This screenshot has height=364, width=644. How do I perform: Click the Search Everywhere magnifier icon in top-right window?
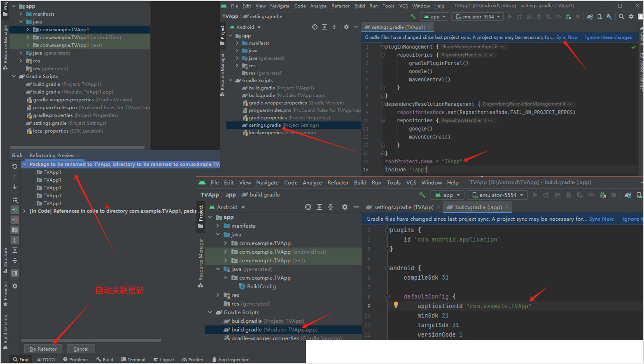pyautogui.click(x=621, y=16)
